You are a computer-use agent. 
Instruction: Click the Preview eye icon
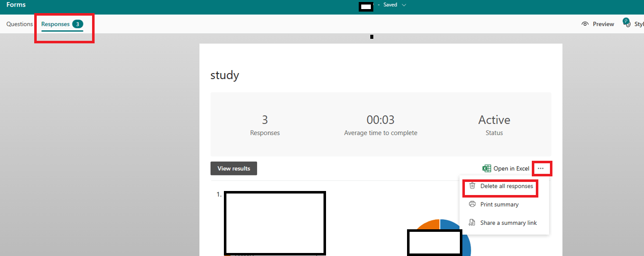click(x=585, y=24)
